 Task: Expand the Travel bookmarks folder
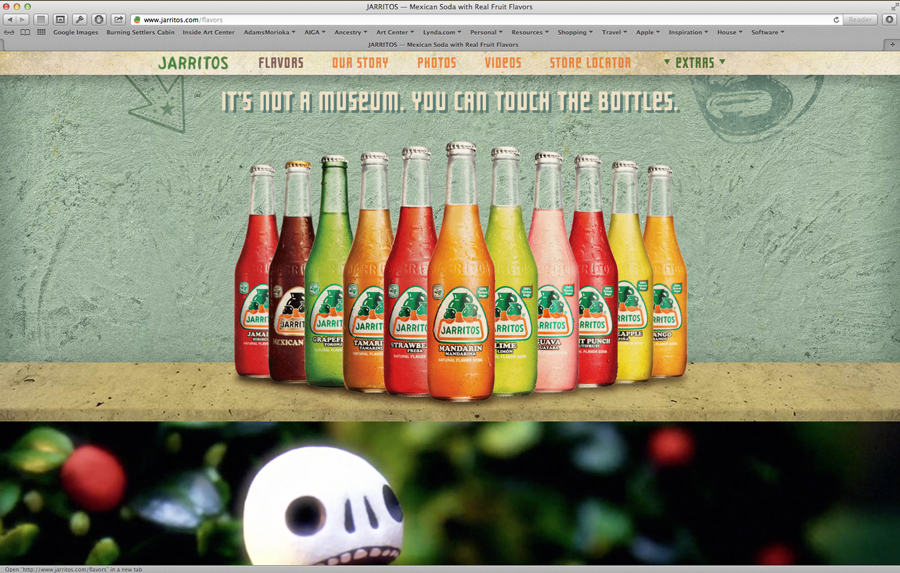pos(614,32)
